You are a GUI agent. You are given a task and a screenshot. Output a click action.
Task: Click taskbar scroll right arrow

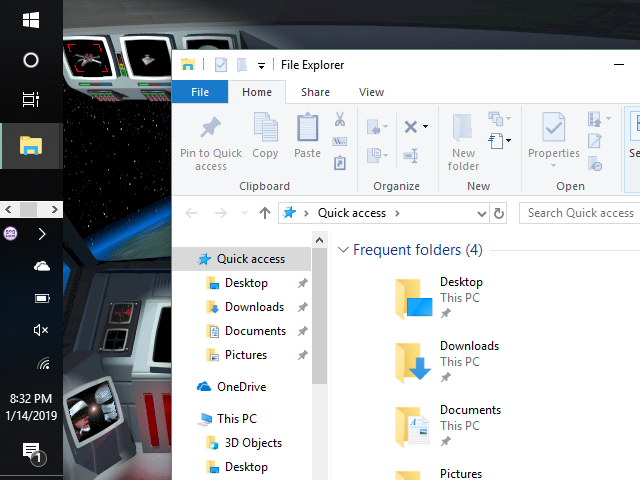tap(54, 209)
